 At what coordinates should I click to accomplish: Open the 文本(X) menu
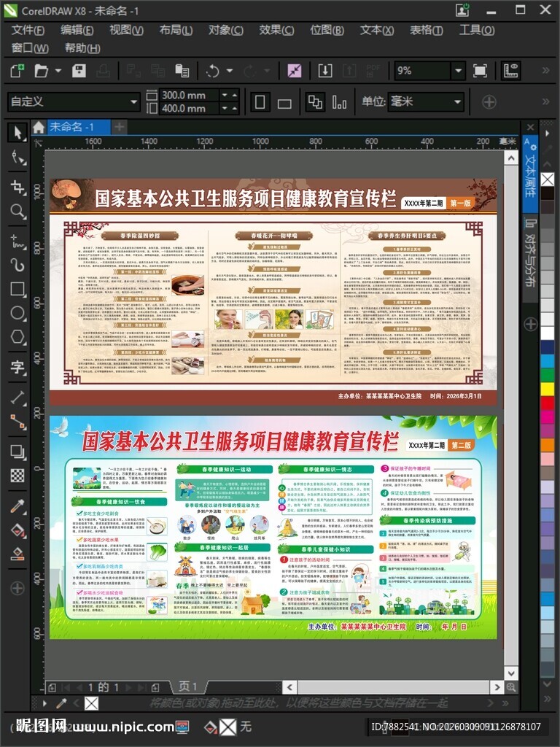[377, 30]
